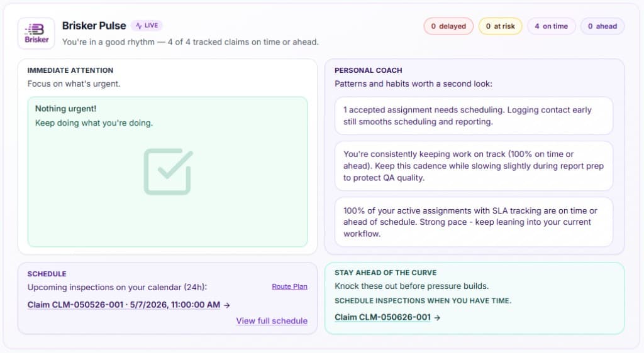The image size is (644, 353).
Task: Click 'SCHEDULE INSPECTIONS WHEN YOU HAVE TIME.' subheading
Action: coord(423,300)
